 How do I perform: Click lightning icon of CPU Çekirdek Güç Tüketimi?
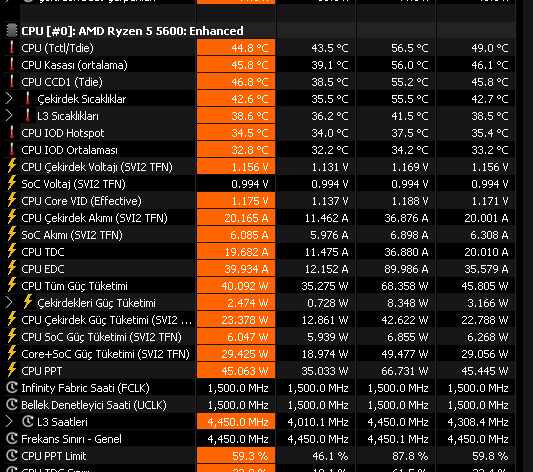tap(12, 319)
